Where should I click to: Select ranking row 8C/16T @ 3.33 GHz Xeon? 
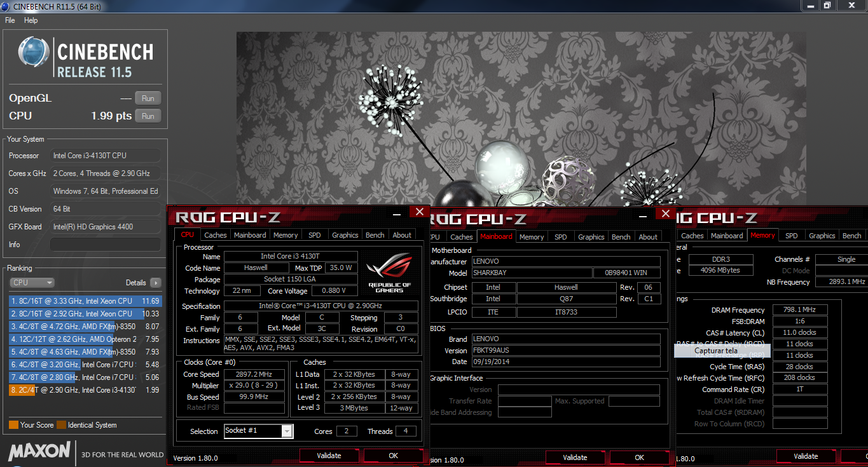coord(85,301)
